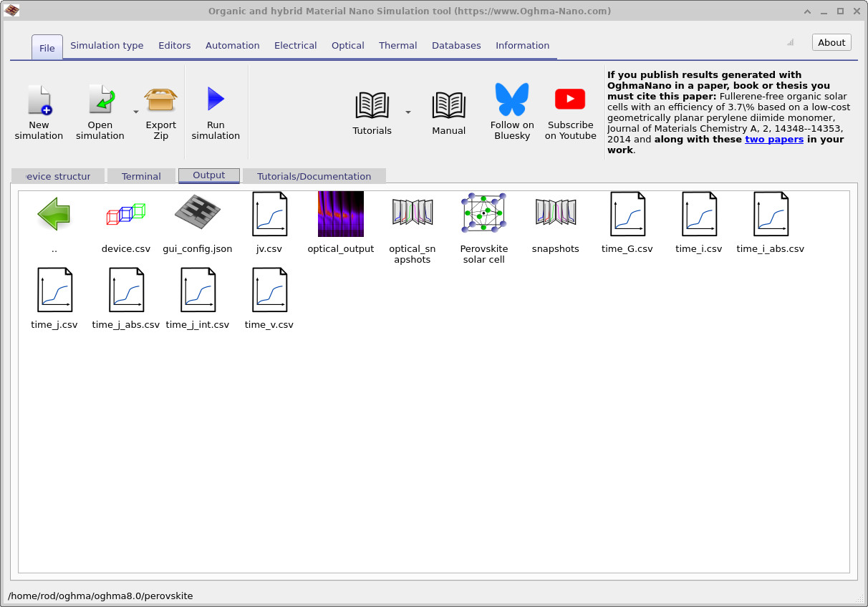Switch to the Terminal tab
The image size is (868, 607).
141,176
